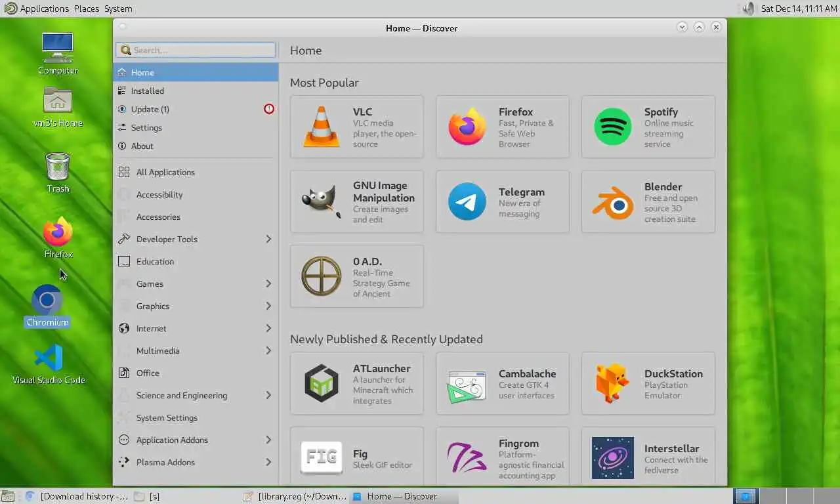
Task: Click the 'PlayStation Emulator' description text
Action: click(x=666, y=390)
